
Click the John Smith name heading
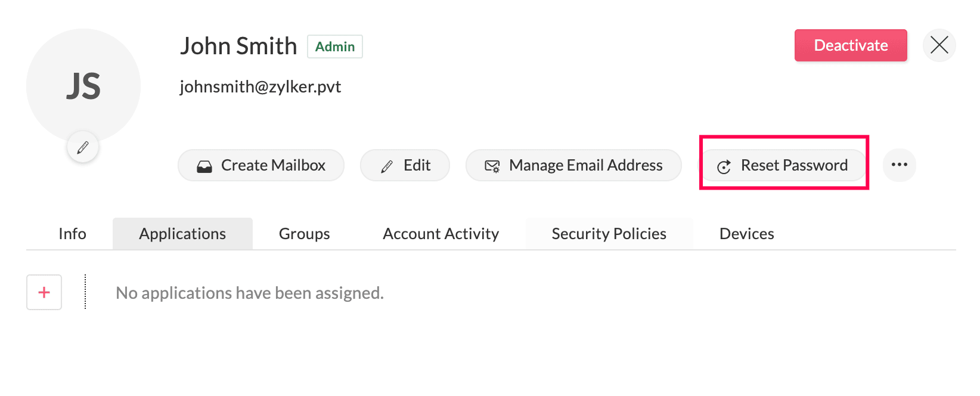click(x=238, y=46)
